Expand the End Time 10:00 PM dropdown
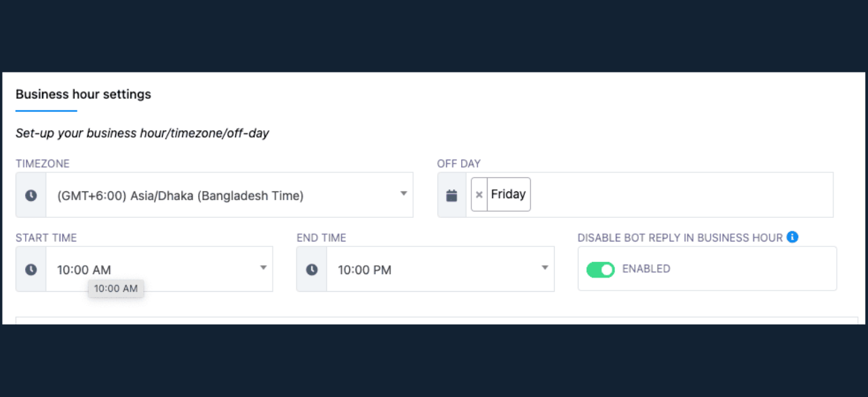 tap(440, 269)
